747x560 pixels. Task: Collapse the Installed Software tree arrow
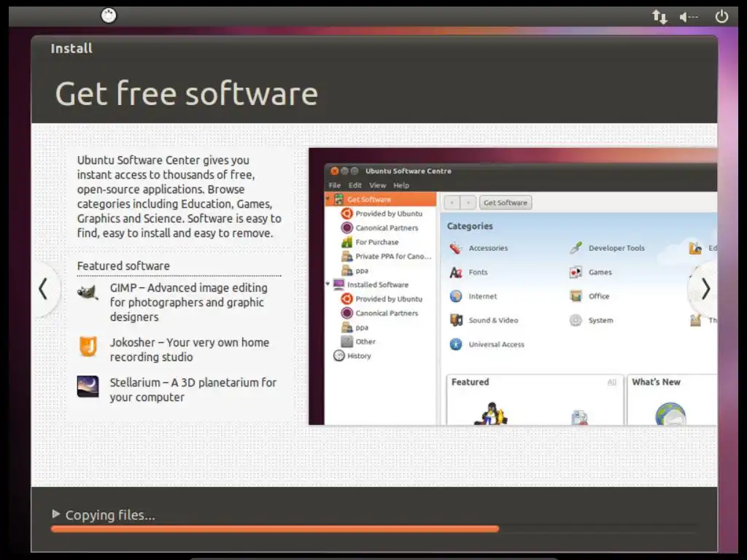(x=328, y=284)
